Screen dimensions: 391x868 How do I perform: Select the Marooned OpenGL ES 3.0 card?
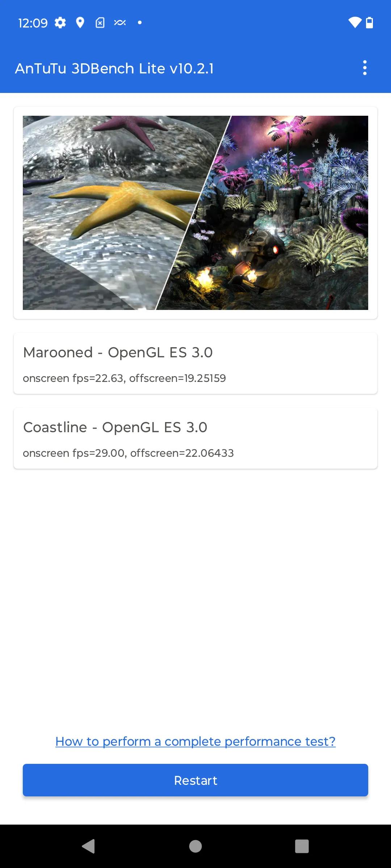(x=195, y=363)
